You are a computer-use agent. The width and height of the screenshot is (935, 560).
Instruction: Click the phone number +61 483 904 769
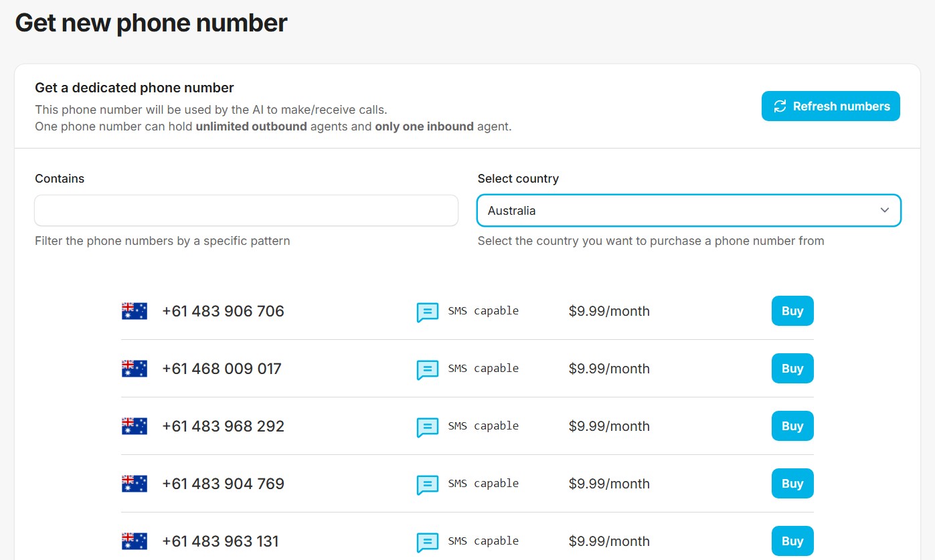[x=223, y=484]
